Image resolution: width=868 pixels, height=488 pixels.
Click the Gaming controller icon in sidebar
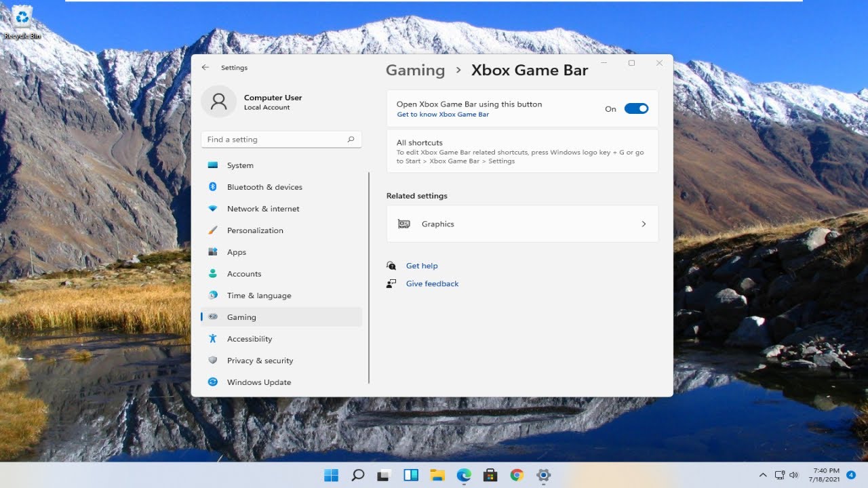point(213,317)
